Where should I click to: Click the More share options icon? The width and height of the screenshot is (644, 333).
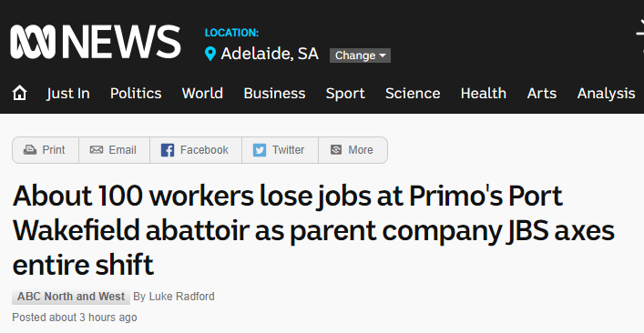tap(336, 150)
